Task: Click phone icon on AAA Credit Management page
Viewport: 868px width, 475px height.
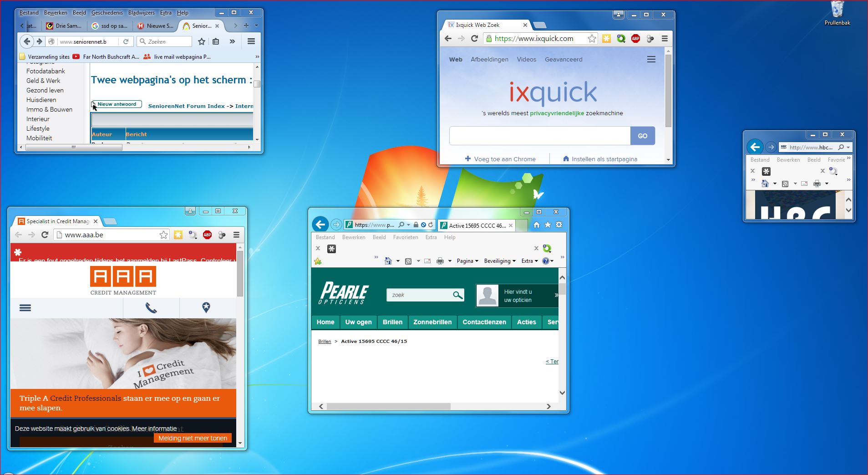Action: pos(151,308)
